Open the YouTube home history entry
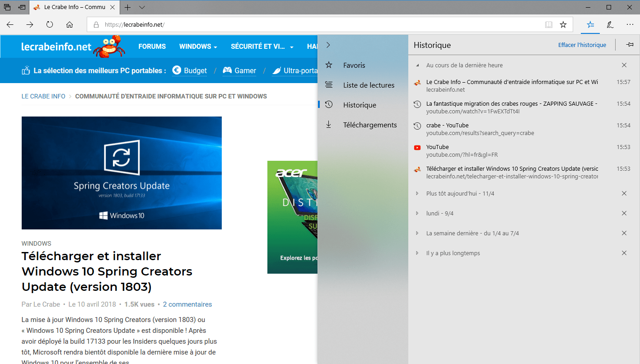The height and width of the screenshot is (364, 640). (x=524, y=151)
